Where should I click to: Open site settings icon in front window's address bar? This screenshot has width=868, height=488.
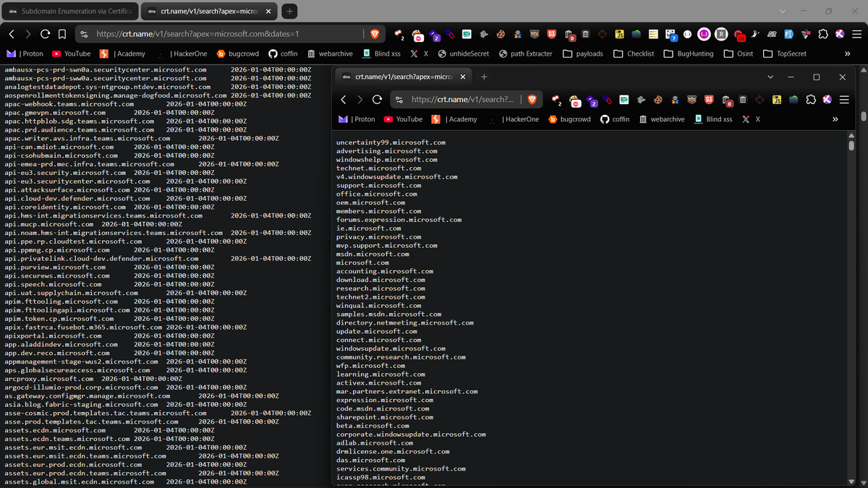point(399,99)
